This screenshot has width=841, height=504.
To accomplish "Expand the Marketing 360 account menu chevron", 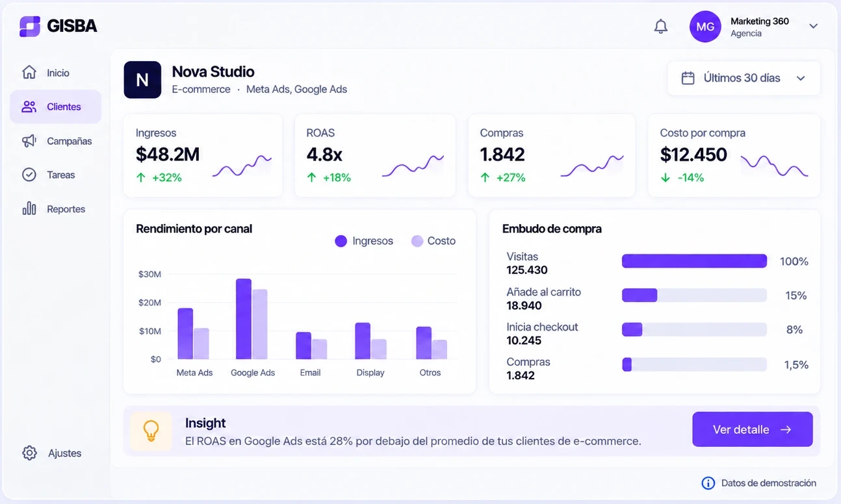I will tap(813, 27).
